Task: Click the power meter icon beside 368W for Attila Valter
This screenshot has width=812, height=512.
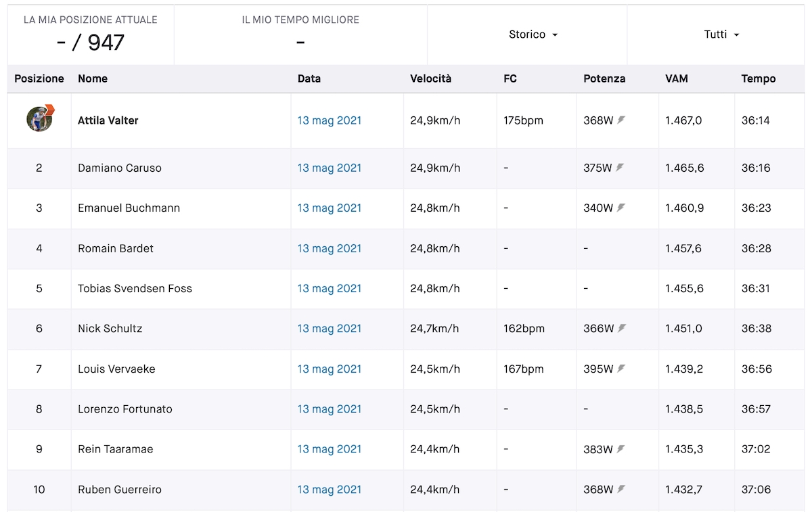Action: [621, 120]
